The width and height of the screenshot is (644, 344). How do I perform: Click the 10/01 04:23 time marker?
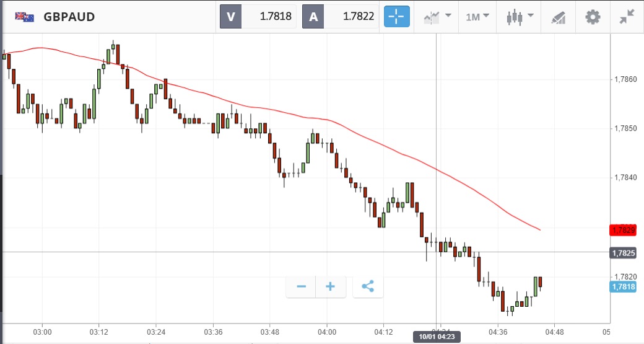pyautogui.click(x=437, y=337)
